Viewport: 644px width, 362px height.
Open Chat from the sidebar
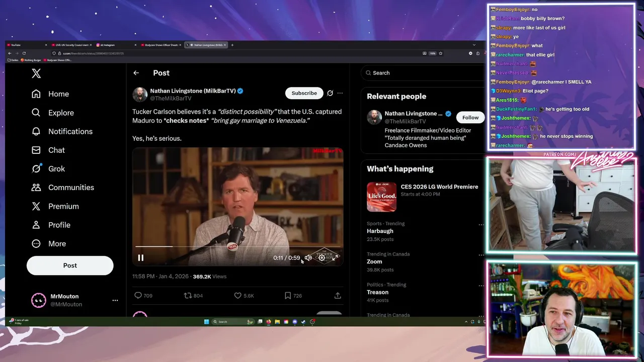48,150
